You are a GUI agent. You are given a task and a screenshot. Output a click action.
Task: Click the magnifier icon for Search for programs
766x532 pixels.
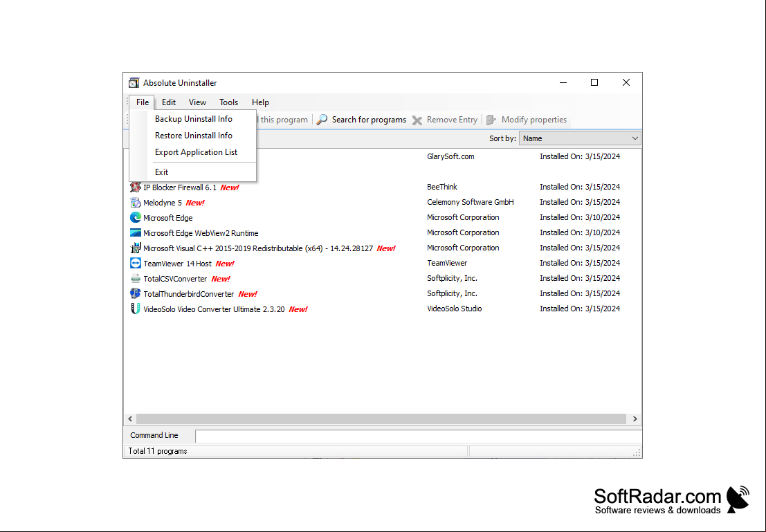pos(322,120)
